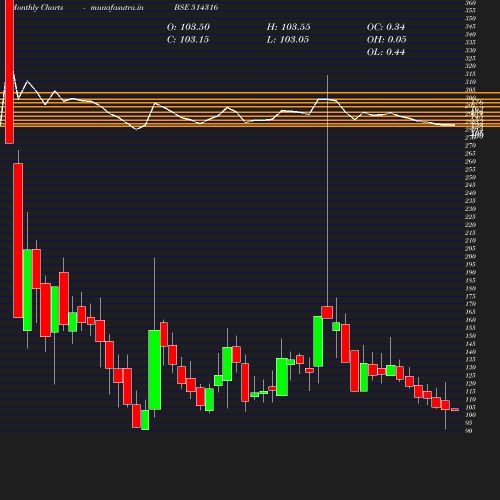500x500 pixels.
Task: Click the 240 price axis label
Action: [x=470, y=193]
